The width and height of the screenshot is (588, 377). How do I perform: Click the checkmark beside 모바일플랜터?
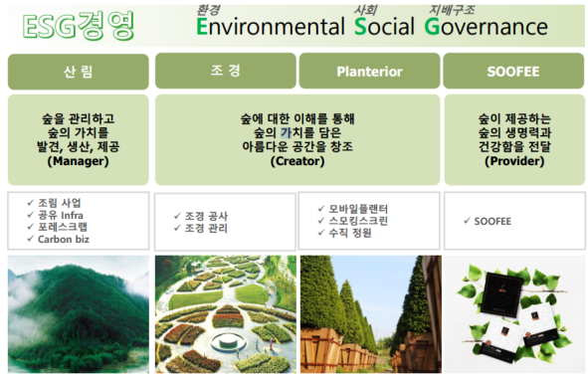321,208
